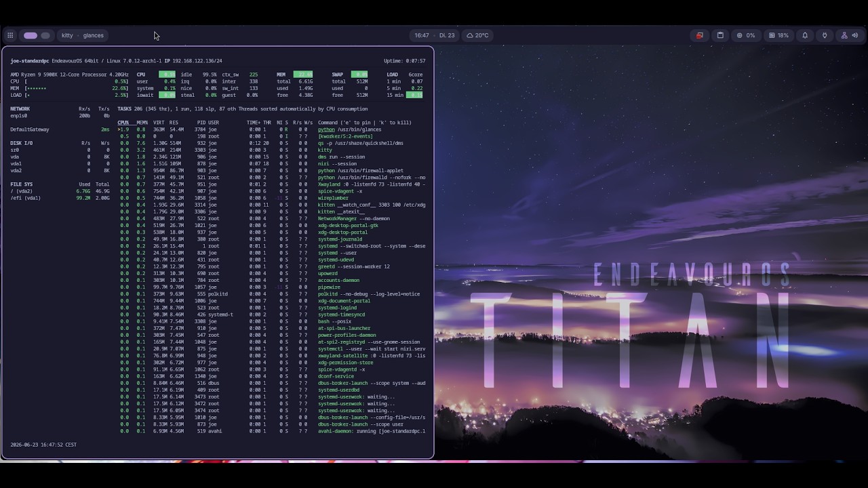Image resolution: width=868 pixels, height=488 pixels.
Task: Select the kitty process command
Action: tap(325, 150)
